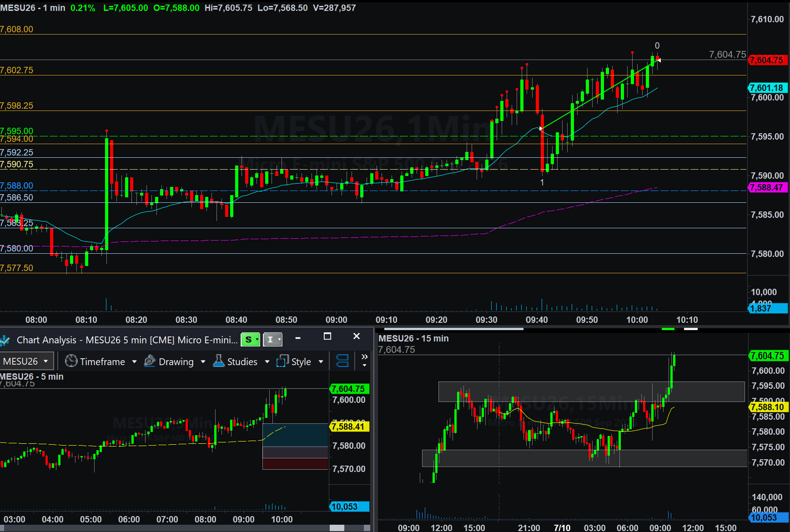
Task: Click the green 7,604.75 marker on 15 min chart
Action: tap(768, 356)
